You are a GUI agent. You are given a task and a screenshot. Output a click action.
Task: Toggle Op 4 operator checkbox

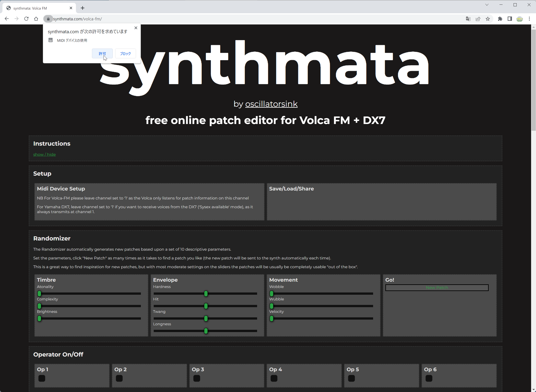point(274,378)
